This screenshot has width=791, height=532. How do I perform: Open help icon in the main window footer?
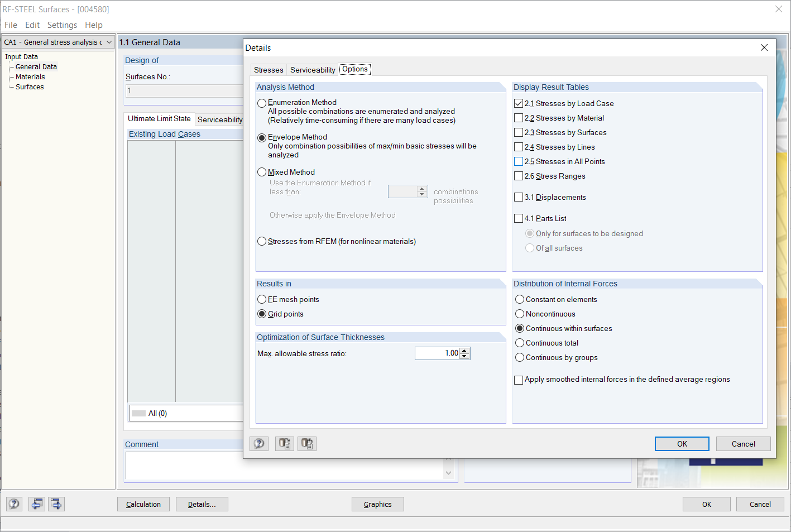[x=15, y=504]
